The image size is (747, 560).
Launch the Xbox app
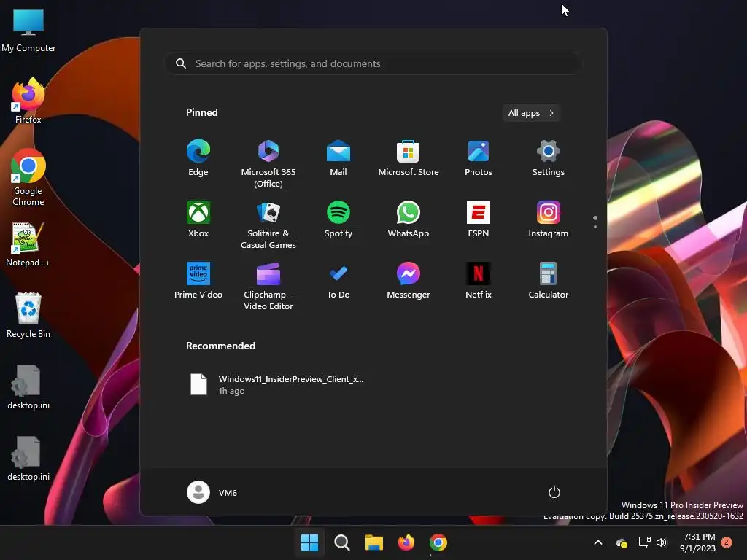[198, 219]
